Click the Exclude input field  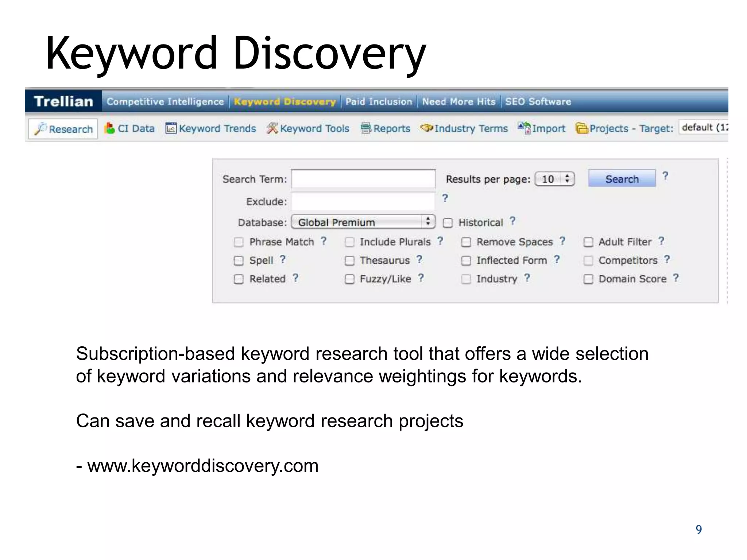pyautogui.click(x=363, y=201)
